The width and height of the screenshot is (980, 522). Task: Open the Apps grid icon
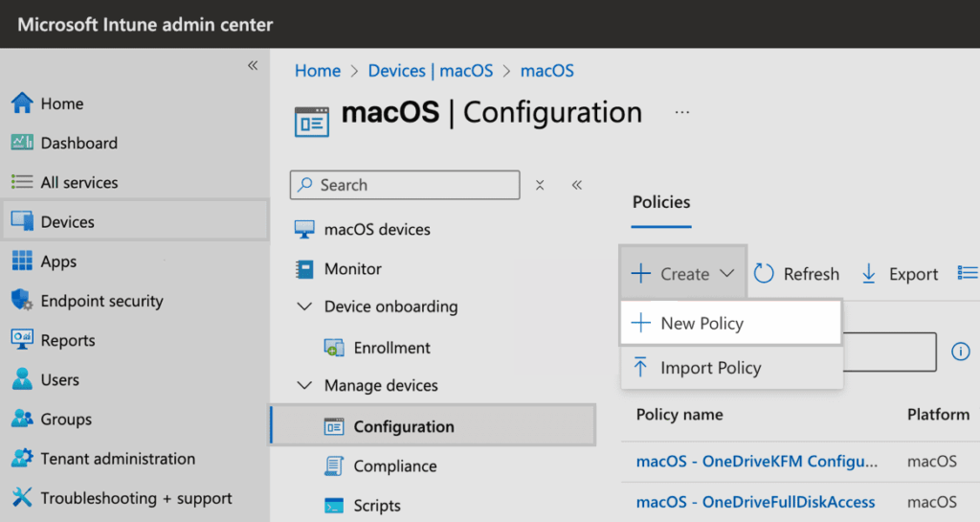click(x=22, y=261)
